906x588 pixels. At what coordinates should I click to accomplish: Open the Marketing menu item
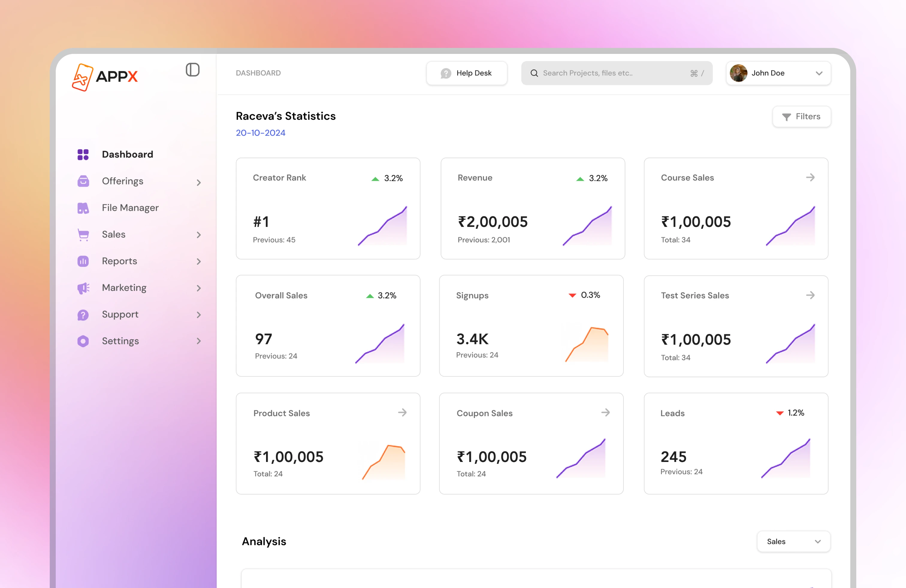(124, 287)
